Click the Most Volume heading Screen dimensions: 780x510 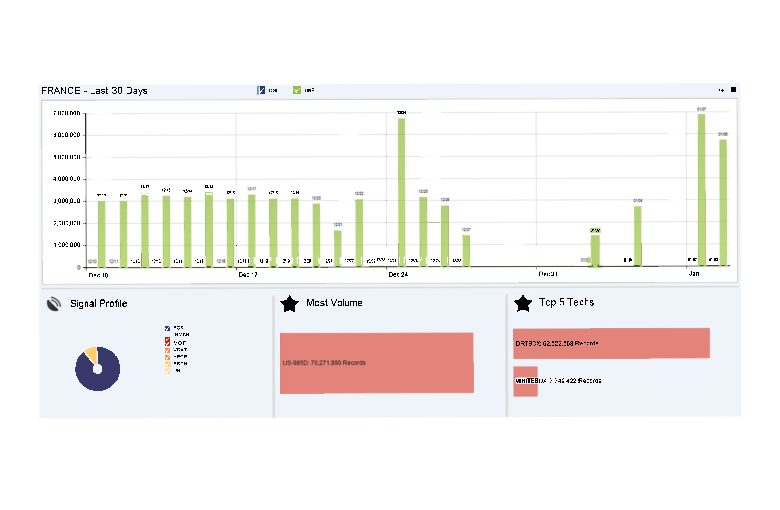[x=334, y=303]
